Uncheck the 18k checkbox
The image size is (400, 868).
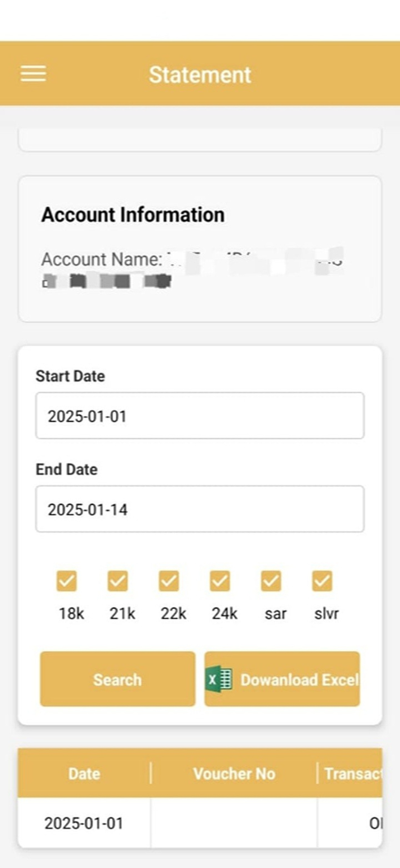(x=66, y=581)
